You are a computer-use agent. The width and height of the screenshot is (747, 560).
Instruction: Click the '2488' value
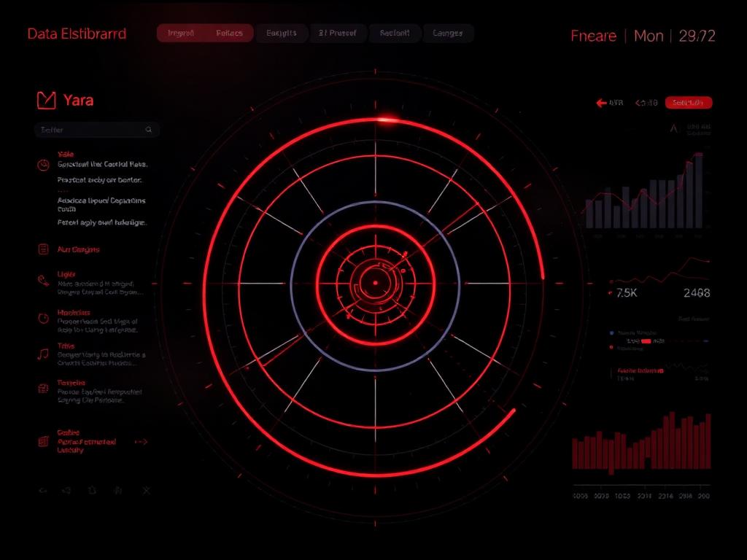pos(697,293)
